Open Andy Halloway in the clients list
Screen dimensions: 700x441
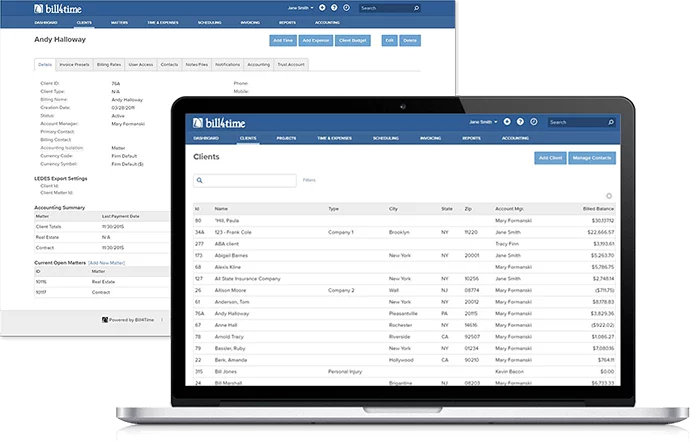coord(404,313)
